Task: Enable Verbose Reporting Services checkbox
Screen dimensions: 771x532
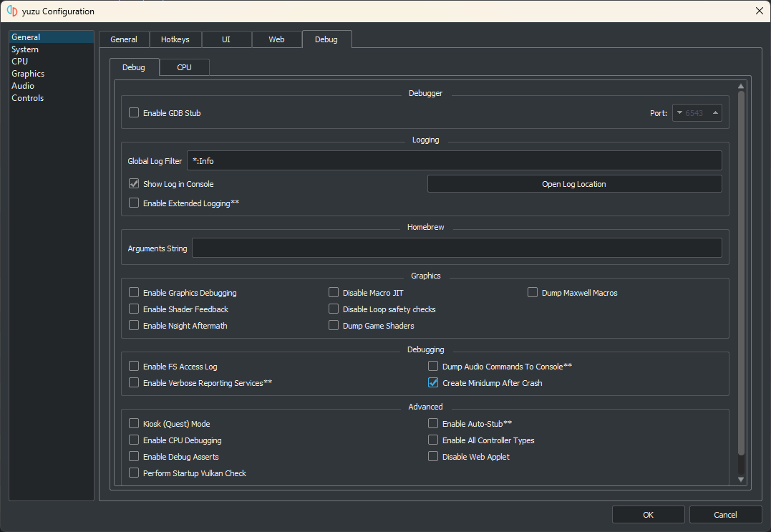Action: click(x=134, y=382)
